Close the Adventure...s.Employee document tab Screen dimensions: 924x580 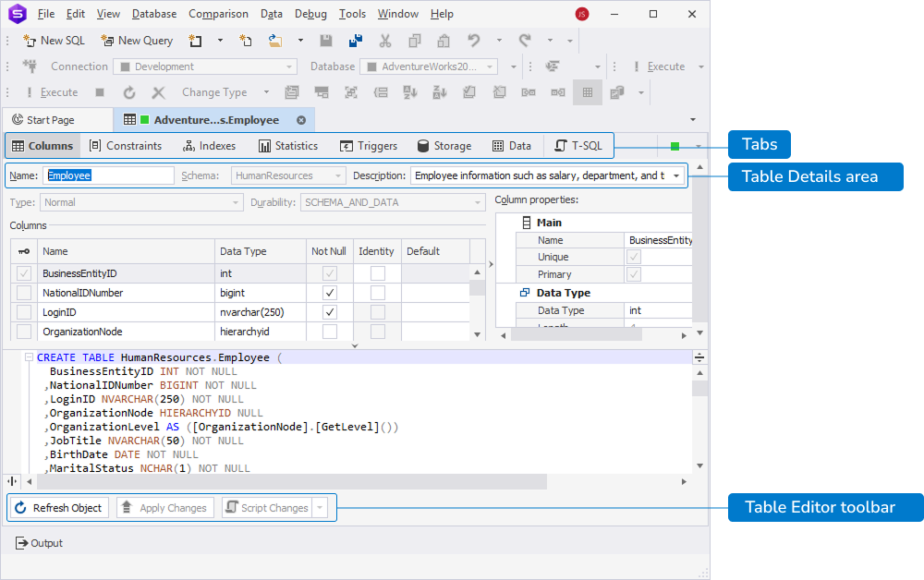tap(301, 120)
